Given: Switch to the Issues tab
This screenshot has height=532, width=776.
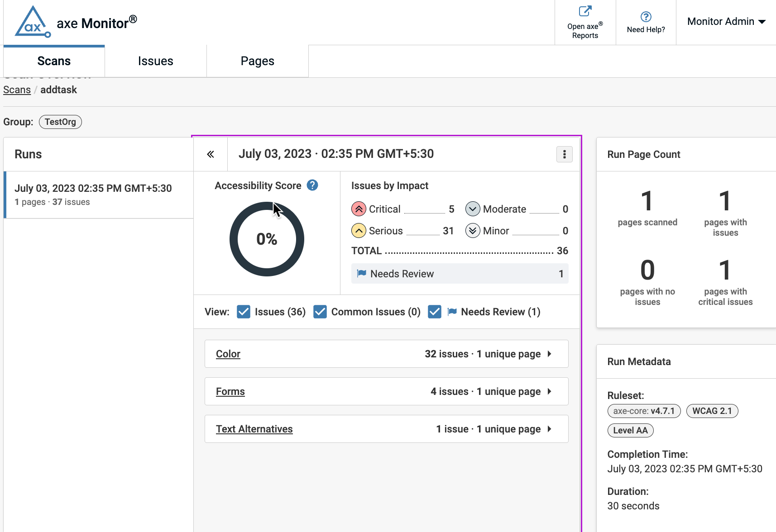Looking at the screenshot, I should (x=155, y=61).
